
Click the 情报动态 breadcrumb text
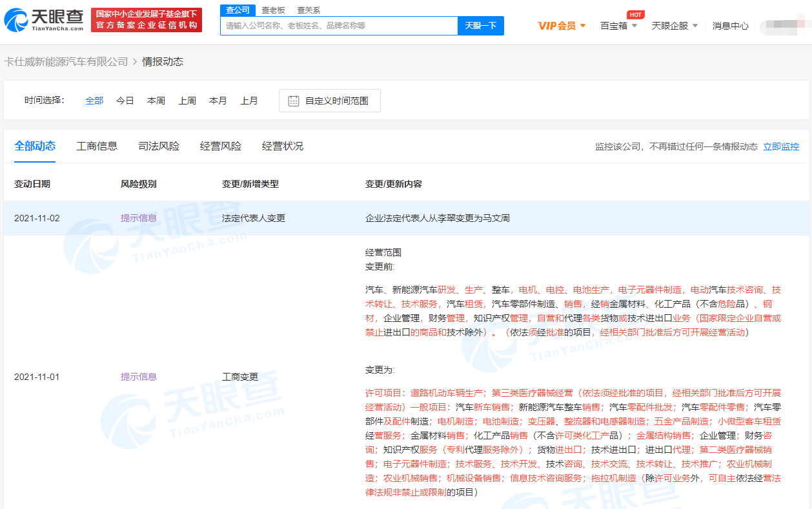(163, 61)
